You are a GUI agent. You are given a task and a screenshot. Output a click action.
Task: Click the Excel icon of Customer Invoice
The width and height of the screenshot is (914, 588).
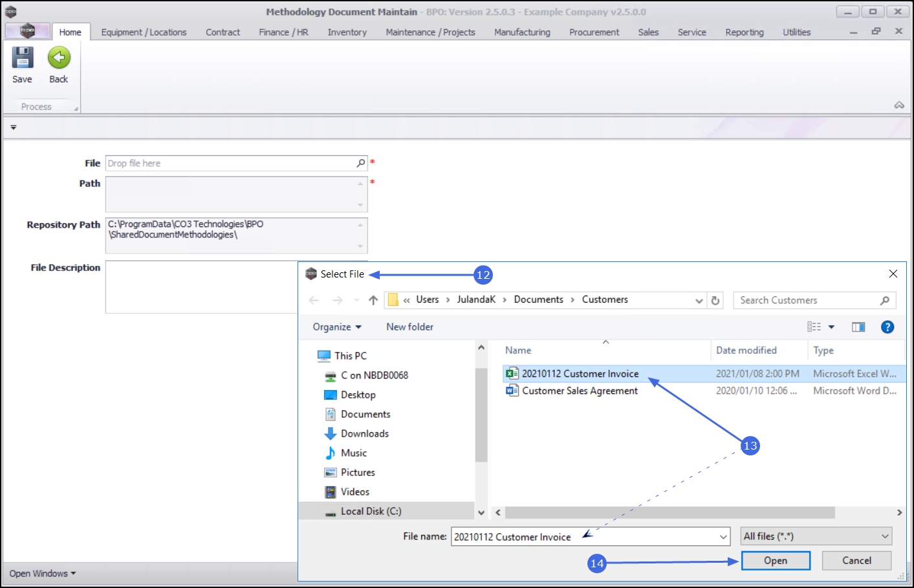(512, 373)
